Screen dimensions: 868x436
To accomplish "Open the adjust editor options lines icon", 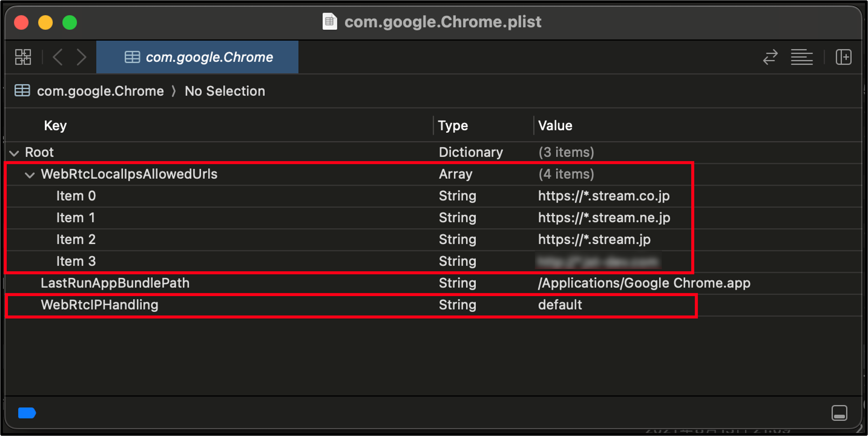I will tap(802, 57).
